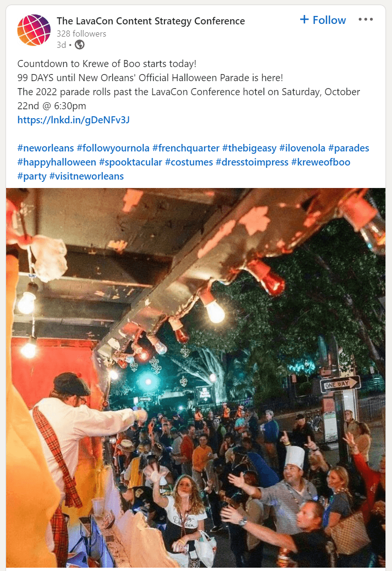Open the #kreweofboo hashtag

(x=321, y=162)
